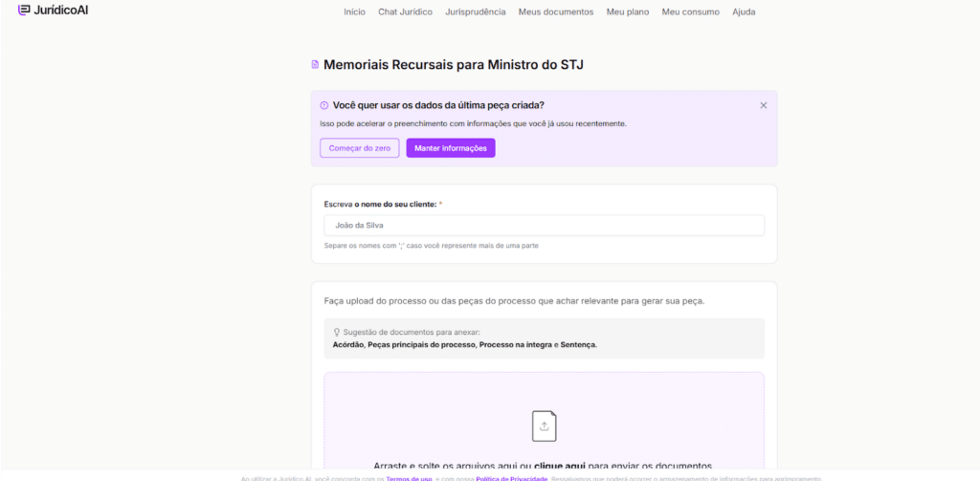
Task: Click the upload file icon
Action: [x=544, y=426]
